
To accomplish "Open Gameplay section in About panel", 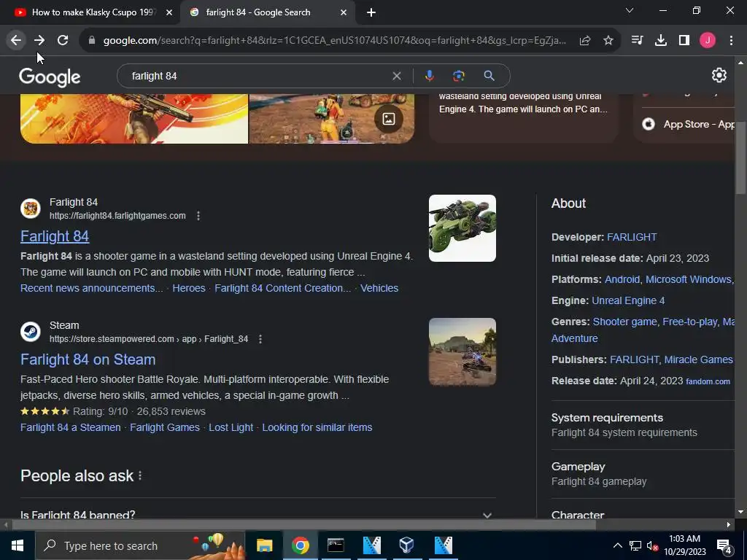I will click(x=643, y=474).
